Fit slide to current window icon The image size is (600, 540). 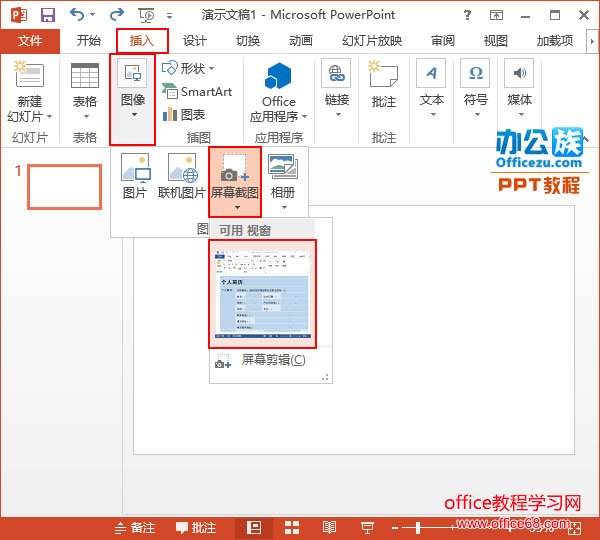574,529
